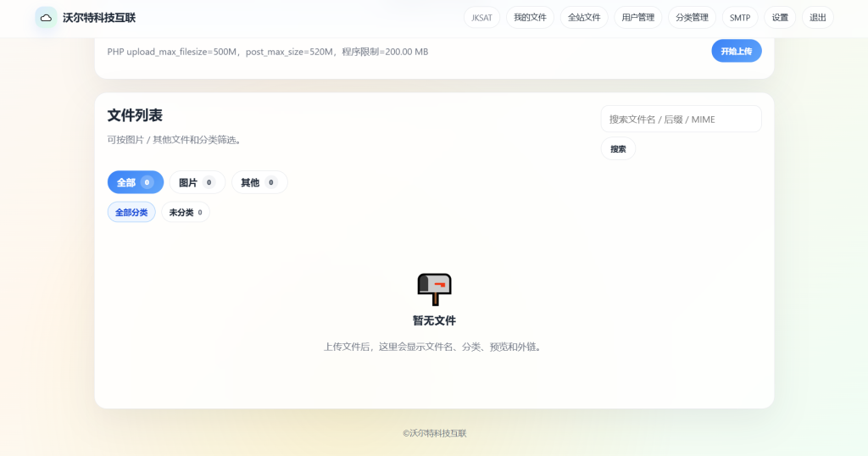Open 分类管理 page
The image size is (868, 456).
coord(692,18)
